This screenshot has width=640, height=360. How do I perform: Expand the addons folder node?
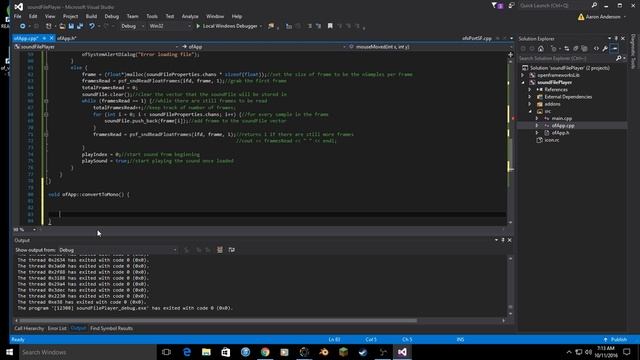(x=530, y=104)
